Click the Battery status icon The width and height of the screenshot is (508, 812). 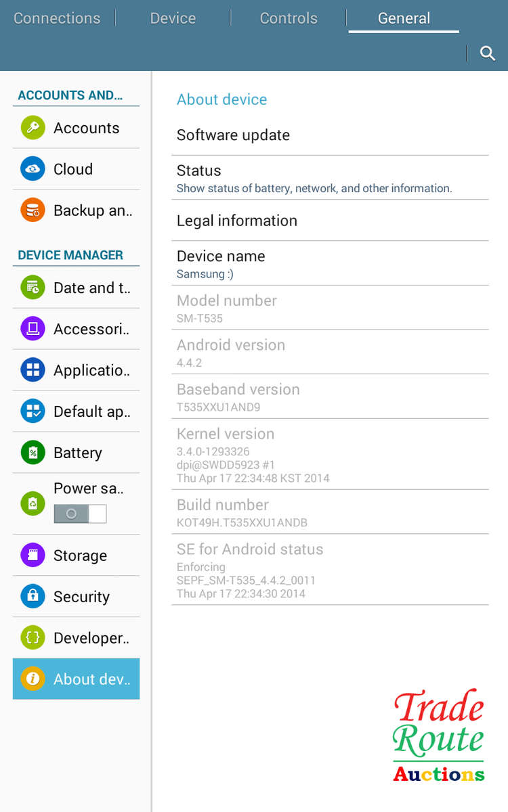tap(31, 453)
